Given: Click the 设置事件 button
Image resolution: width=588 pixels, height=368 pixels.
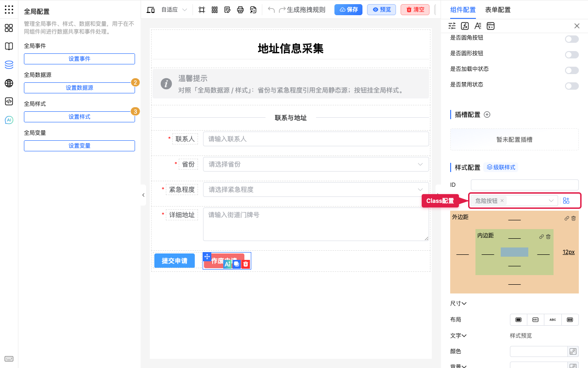Looking at the screenshot, I should click(79, 59).
